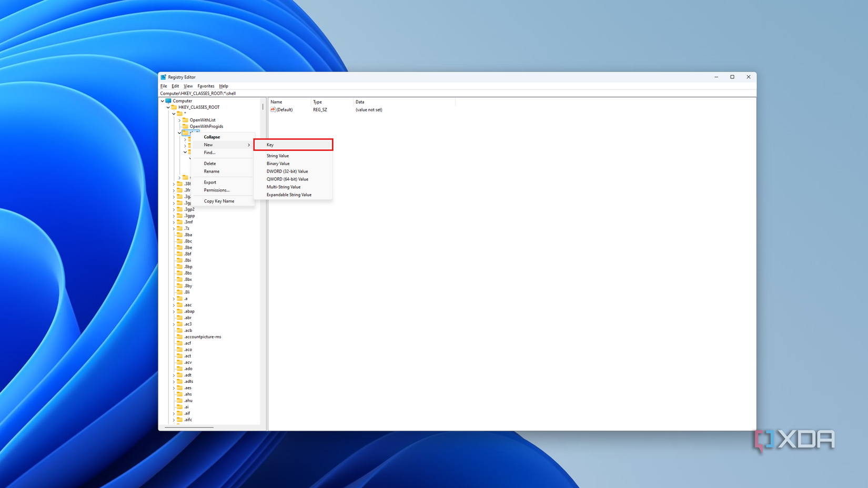The image size is (868, 488).
Task: Collapse HKEY_CLASSES_ROOT via its chevron
Action: (168, 107)
